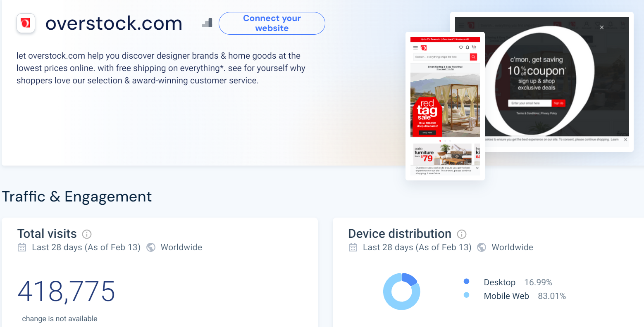Click the globe icon under Device distribution
The image size is (644, 327).
coord(482,247)
